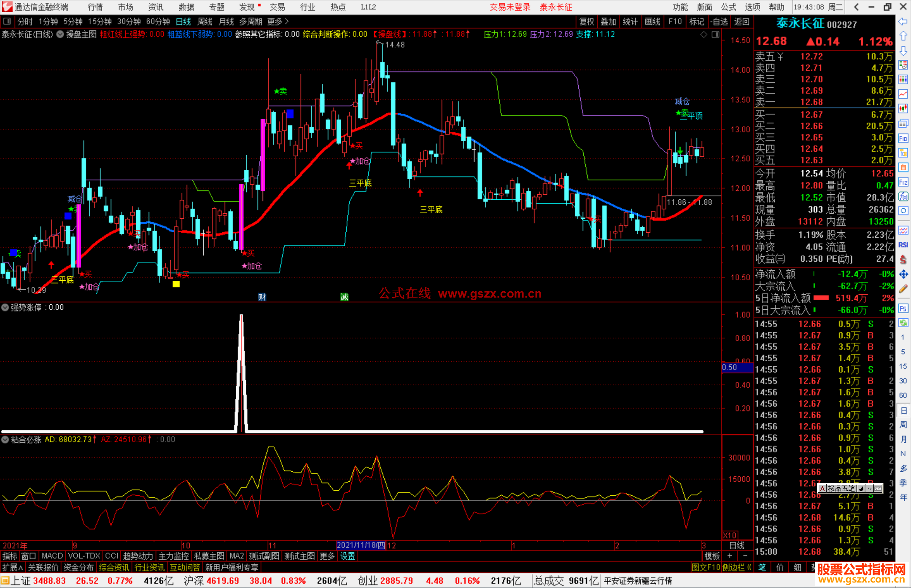Click the back arrow icon in right sidebar
The height and width of the screenshot is (588, 911).
point(903,21)
